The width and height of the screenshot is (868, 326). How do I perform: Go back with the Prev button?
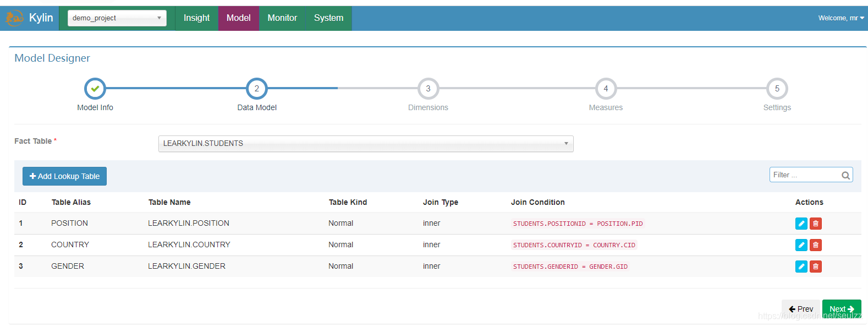point(801,309)
